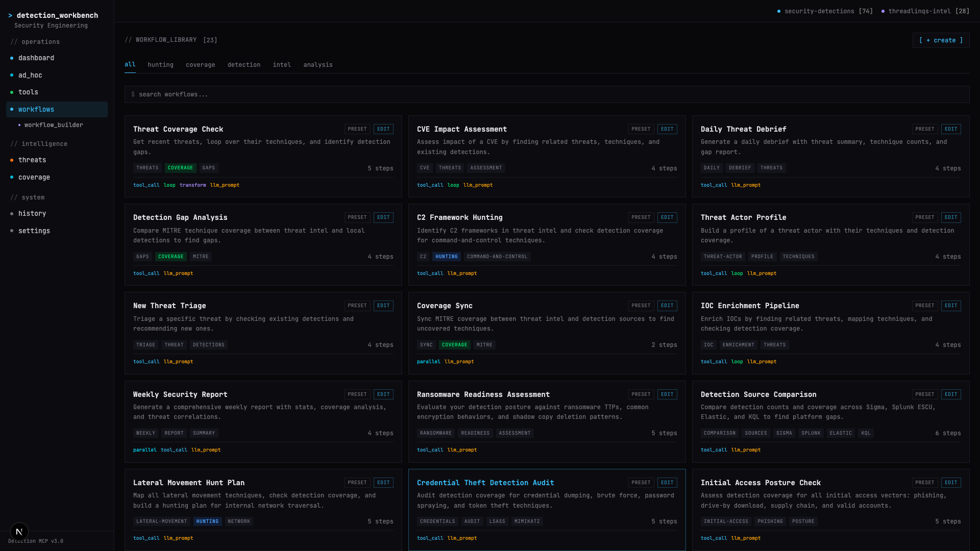Edit the Detection Gap Analysis workflow
Viewport: 980px width, 551px height.
(383, 217)
